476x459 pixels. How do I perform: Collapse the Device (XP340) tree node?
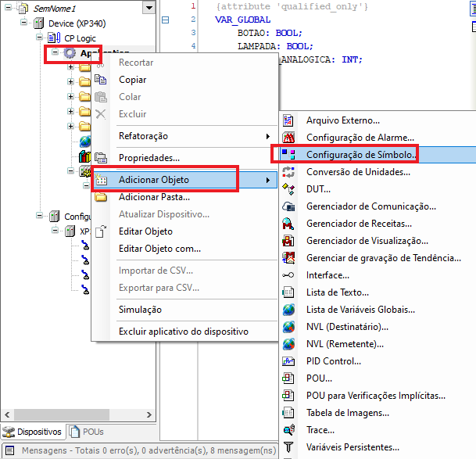tap(25, 23)
